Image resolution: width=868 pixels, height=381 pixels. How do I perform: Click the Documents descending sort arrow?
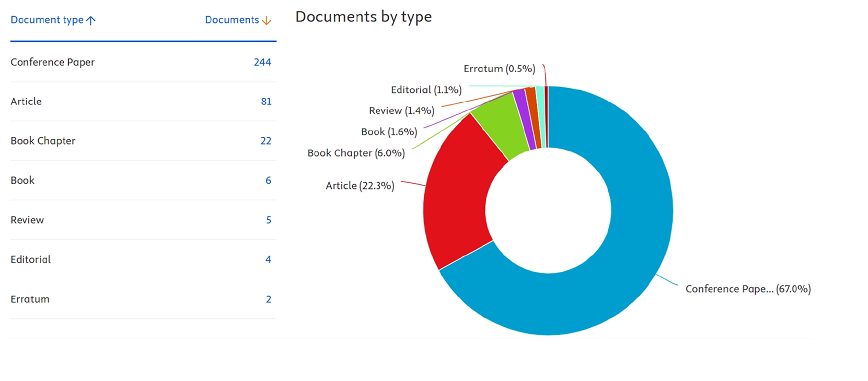(267, 20)
